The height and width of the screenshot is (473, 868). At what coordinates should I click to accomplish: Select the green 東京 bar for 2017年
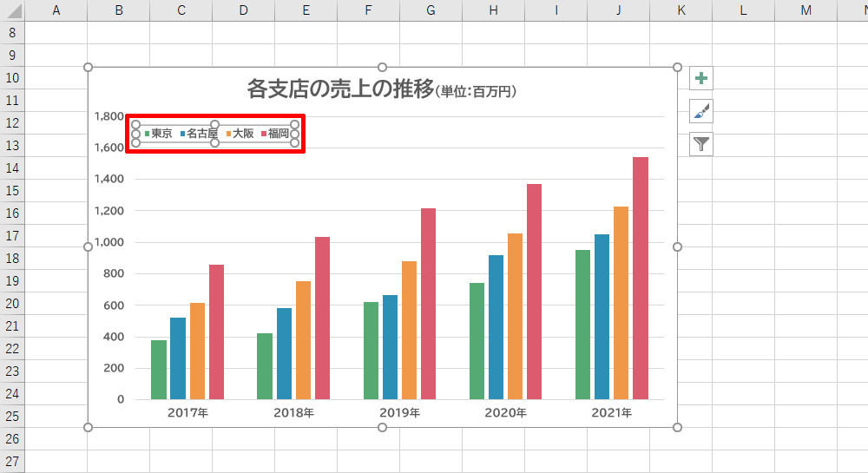(x=159, y=370)
